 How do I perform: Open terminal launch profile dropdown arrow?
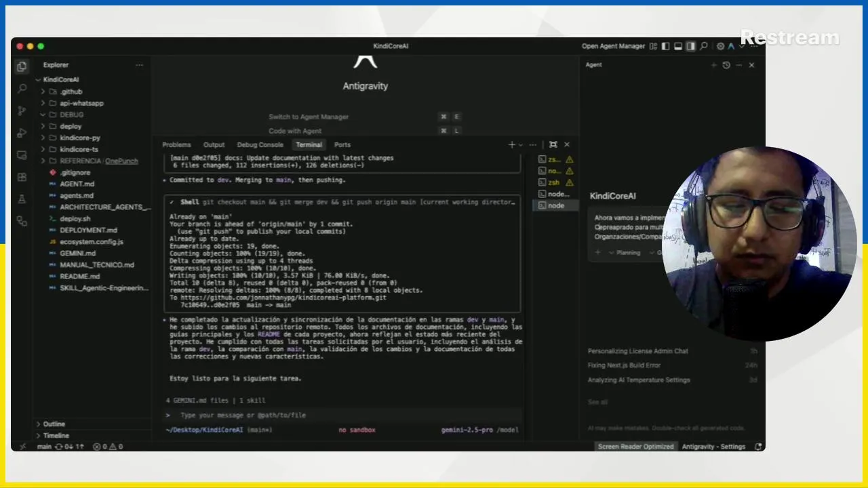pyautogui.click(x=521, y=144)
